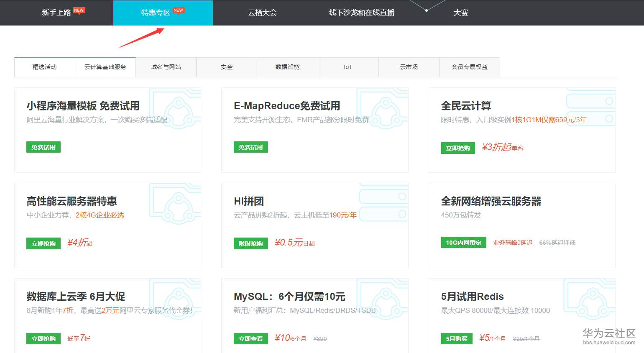Screen dimensions: 644x353
Task: Click the 450万包转发 description
Action: pyautogui.click(x=461, y=215)
